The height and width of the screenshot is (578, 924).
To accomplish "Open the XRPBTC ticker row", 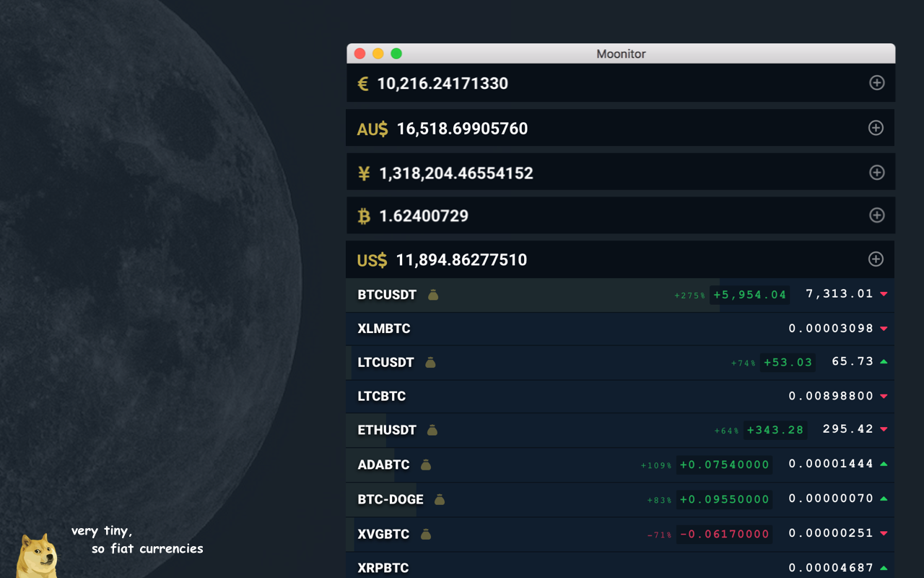I will 383,568.
